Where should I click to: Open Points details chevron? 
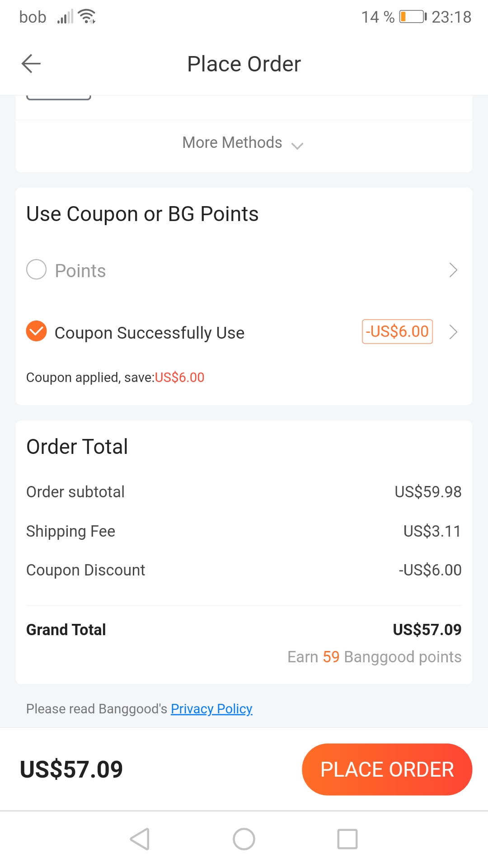(x=453, y=270)
